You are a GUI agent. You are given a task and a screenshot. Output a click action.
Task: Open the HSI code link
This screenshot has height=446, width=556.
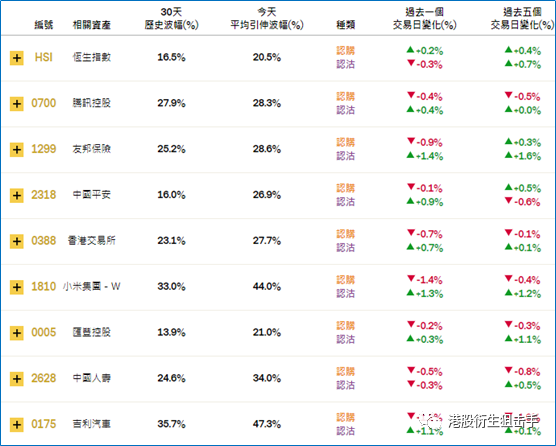coord(44,57)
